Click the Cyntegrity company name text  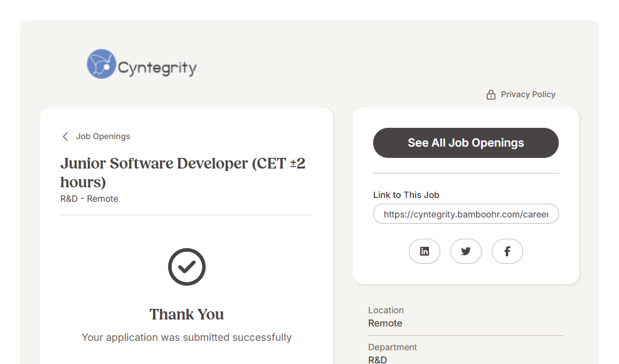(x=157, y=68)
